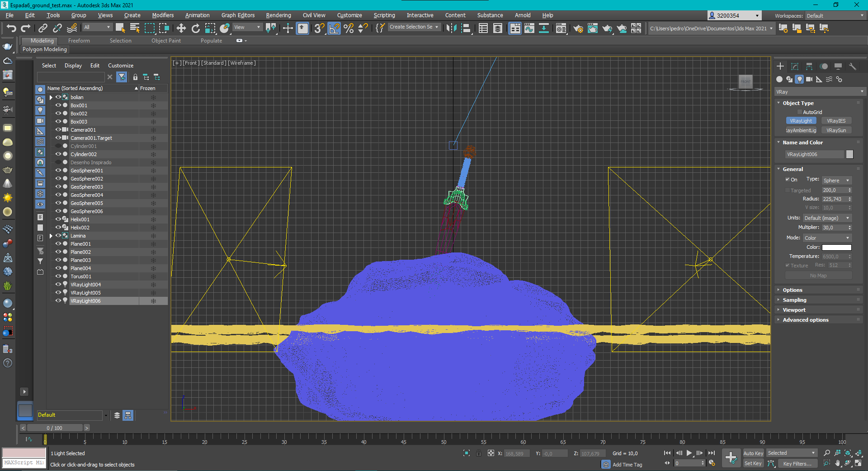This screenshot has width=868, height=471.
Task: Open the Scripting menu
Action: (x=384, y=15)
